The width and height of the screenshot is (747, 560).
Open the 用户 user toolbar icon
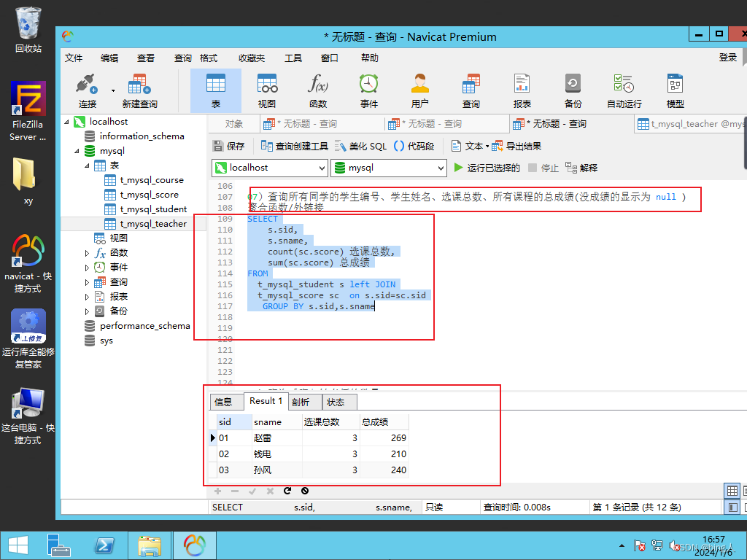point(419,91)
